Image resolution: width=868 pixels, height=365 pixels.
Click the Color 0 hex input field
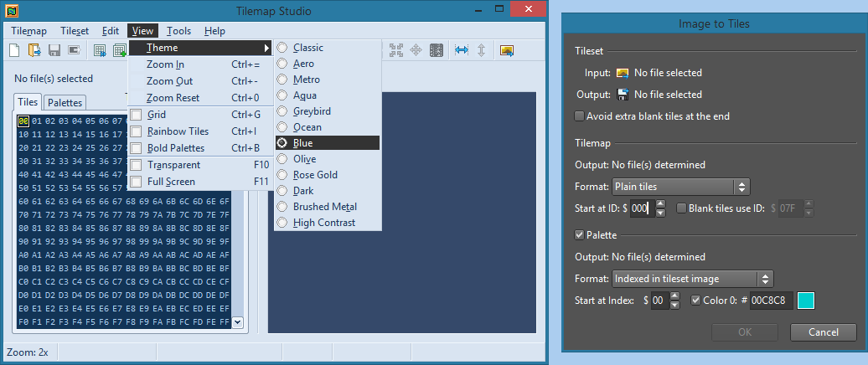(771, 300)
